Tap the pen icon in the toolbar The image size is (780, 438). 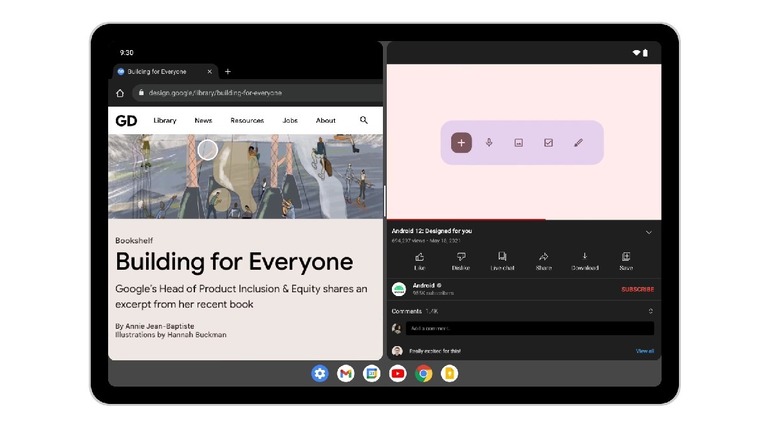tap(578, 143)
